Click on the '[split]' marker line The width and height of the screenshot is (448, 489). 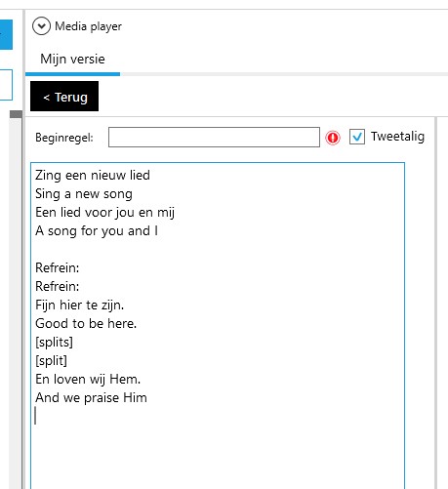pos(51,361)
